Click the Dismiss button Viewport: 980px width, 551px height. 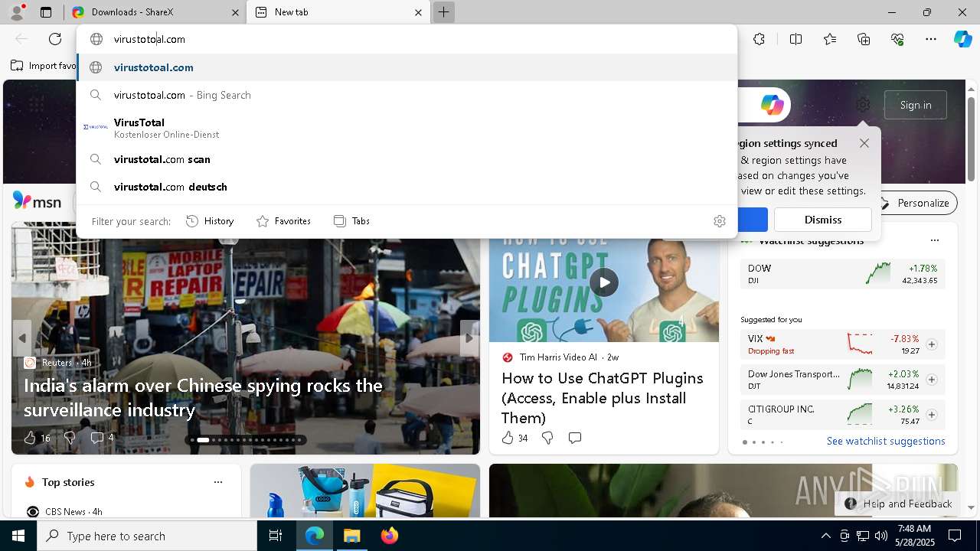(823, 220)
